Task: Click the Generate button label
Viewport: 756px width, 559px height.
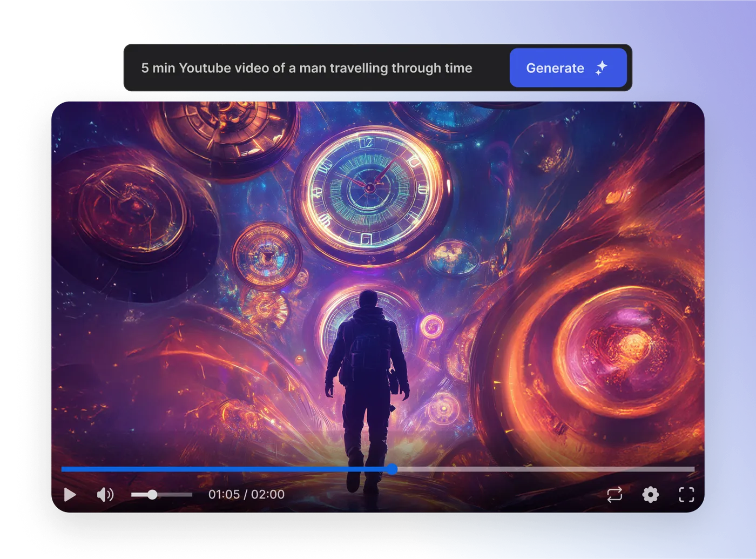Action: point(555,68)
